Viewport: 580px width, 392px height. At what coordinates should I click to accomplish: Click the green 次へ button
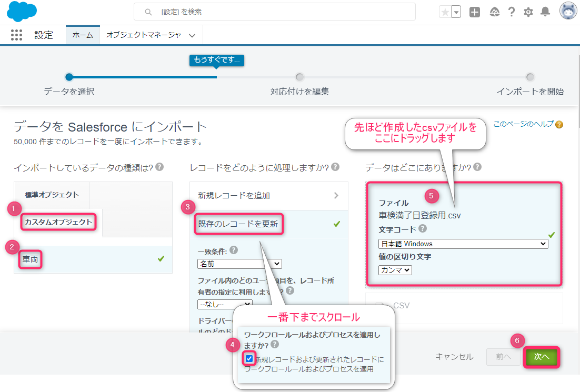pos(542,357)
